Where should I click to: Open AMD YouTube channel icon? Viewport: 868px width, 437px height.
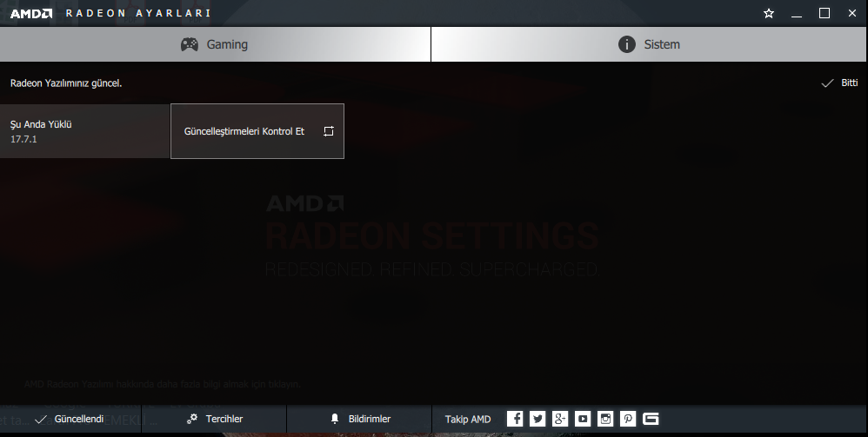tap(583, 419)
